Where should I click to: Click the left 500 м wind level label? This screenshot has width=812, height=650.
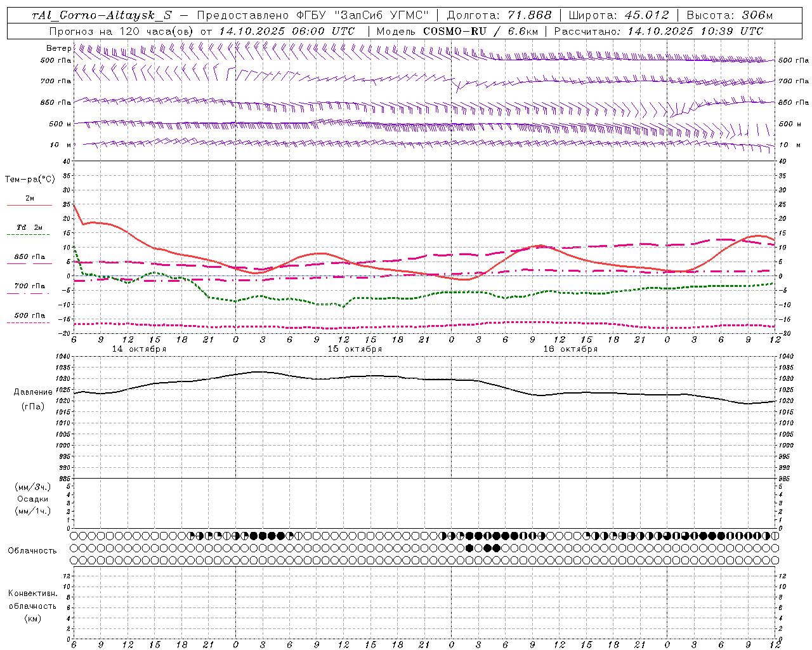point(60,124)
